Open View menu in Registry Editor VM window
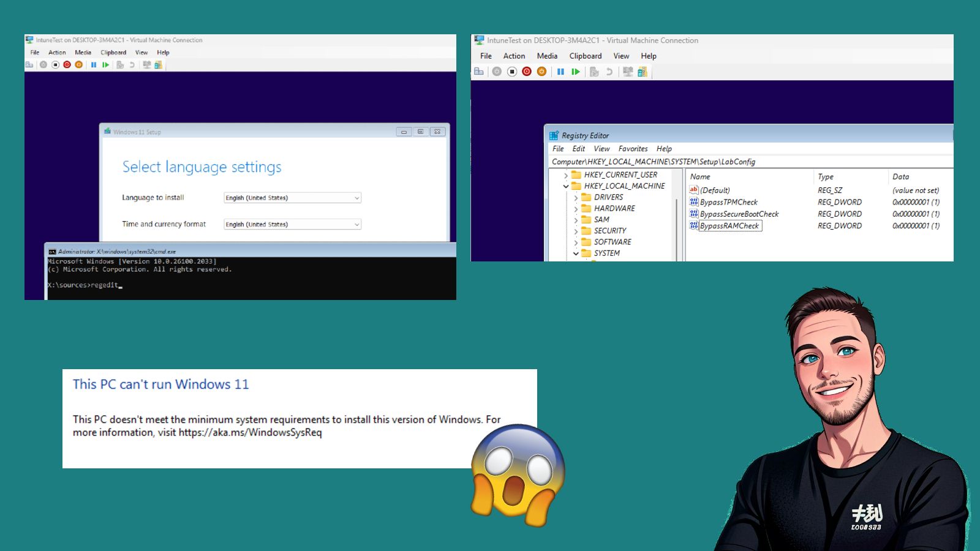This screenshot has width=980, height=551. pyautogui.click(x=621, y=56)
